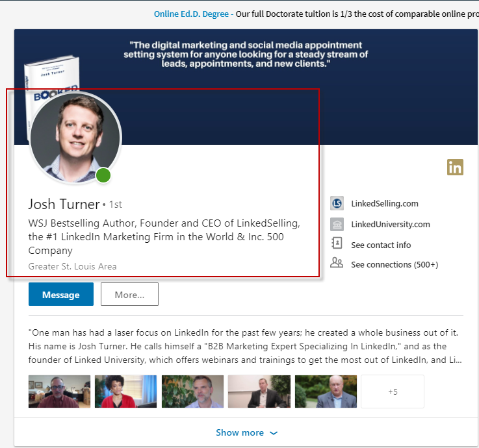Open the woman in red jacket thumbnail

pos(125,392)
